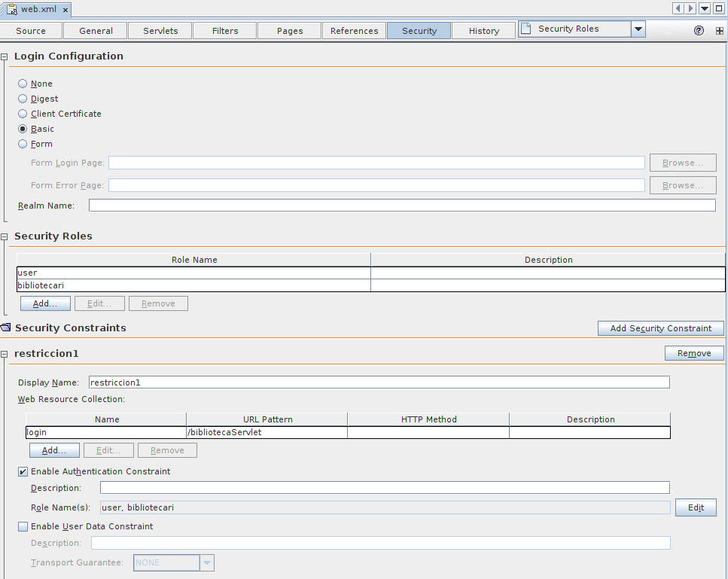Edit the selected web resource collection
The height and width of the screenshot is (579, 728).
tap(108, 450)
